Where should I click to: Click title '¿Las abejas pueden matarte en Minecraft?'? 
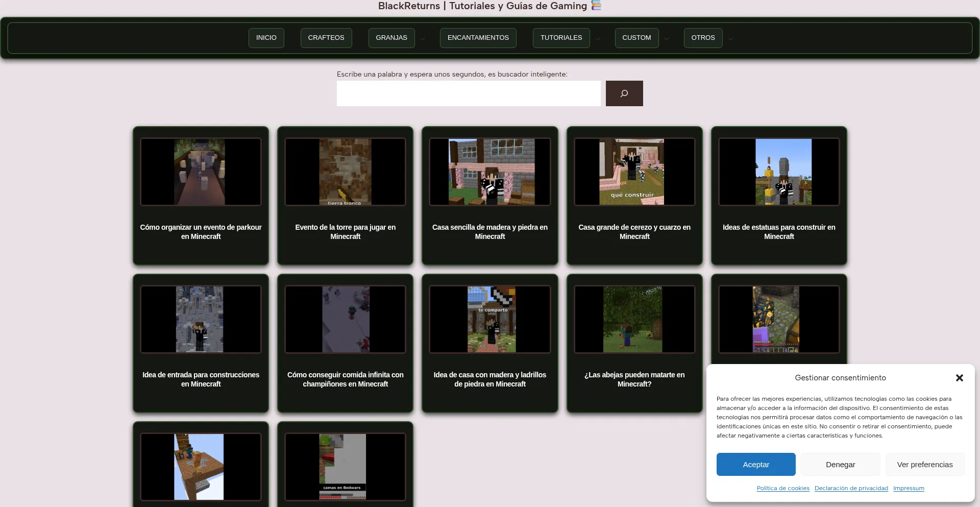634,379
